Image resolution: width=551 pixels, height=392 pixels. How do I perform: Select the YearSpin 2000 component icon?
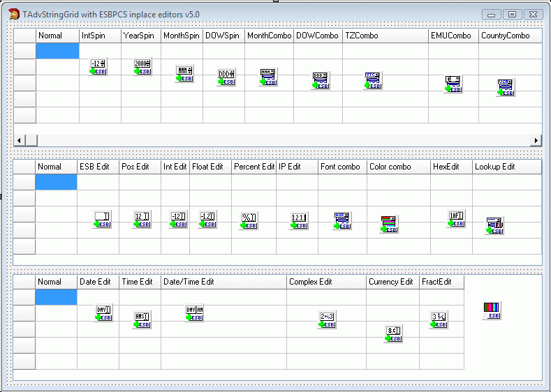pyautogui.click(x=142, y=67)
